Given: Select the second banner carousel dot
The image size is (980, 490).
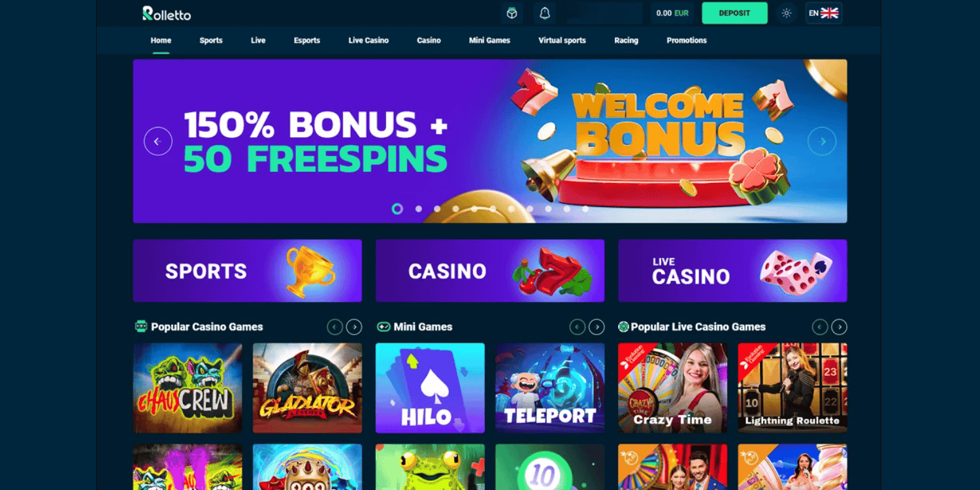Looking at the screenshot, I should tap(419, 209).
